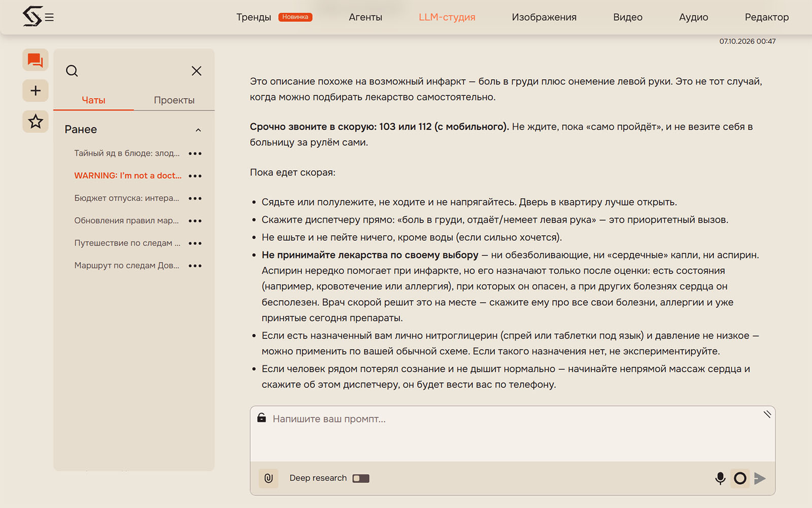Open chat 'Маршрут по следам Дов...'
This screenshot has height=508, width=812.
tap(127, 265)
